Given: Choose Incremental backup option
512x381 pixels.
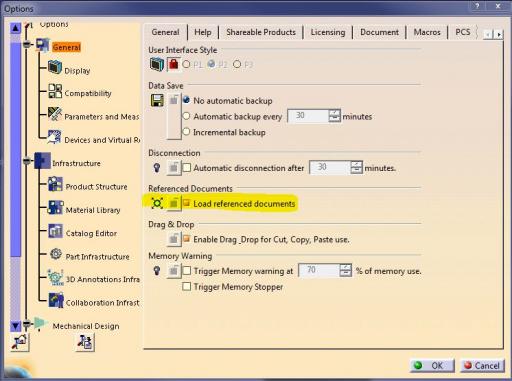Looking at the screenshot, I should (x=186, y=132).
